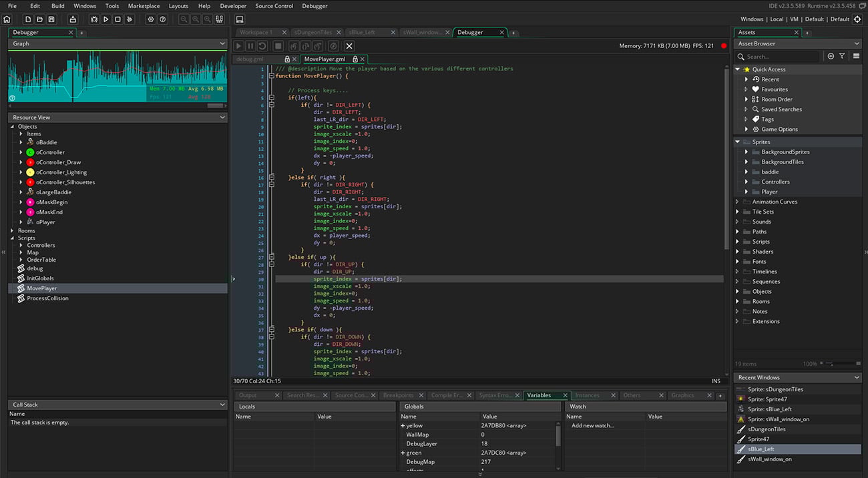
Task: Stop the game from main toolbar
Action: tap(118, 19)
